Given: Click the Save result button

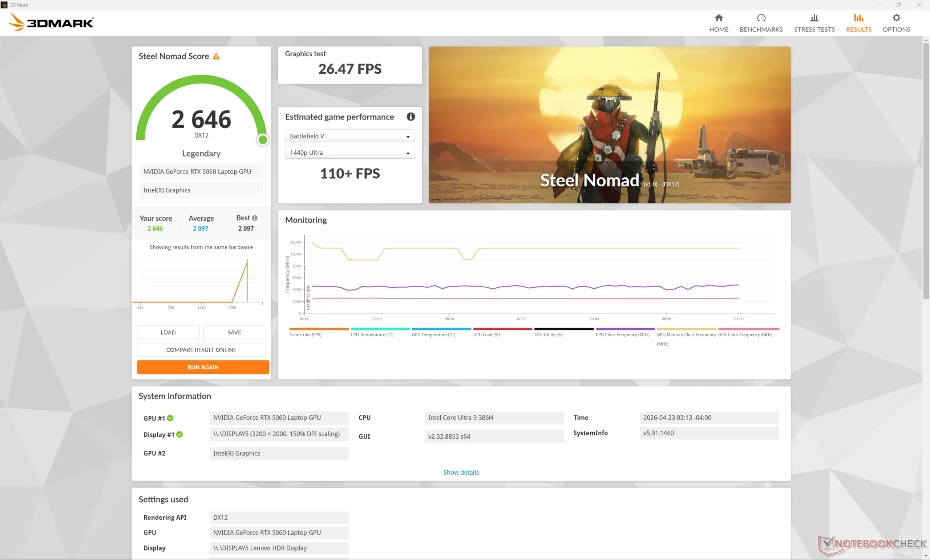Looking at the screenshot, I should (234, 332).
